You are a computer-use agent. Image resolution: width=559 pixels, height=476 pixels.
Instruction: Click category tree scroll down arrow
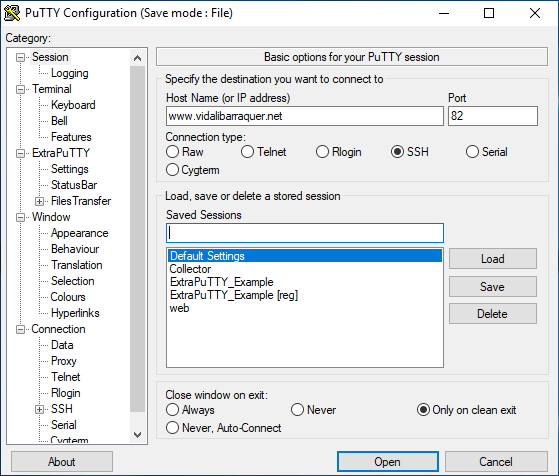(138, 434)
